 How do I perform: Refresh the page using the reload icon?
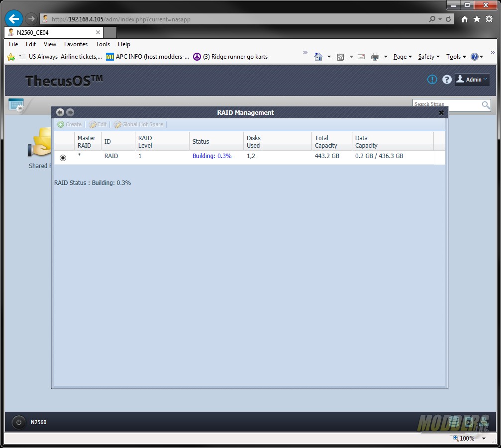pyautogui.click(x=448, y=19)
